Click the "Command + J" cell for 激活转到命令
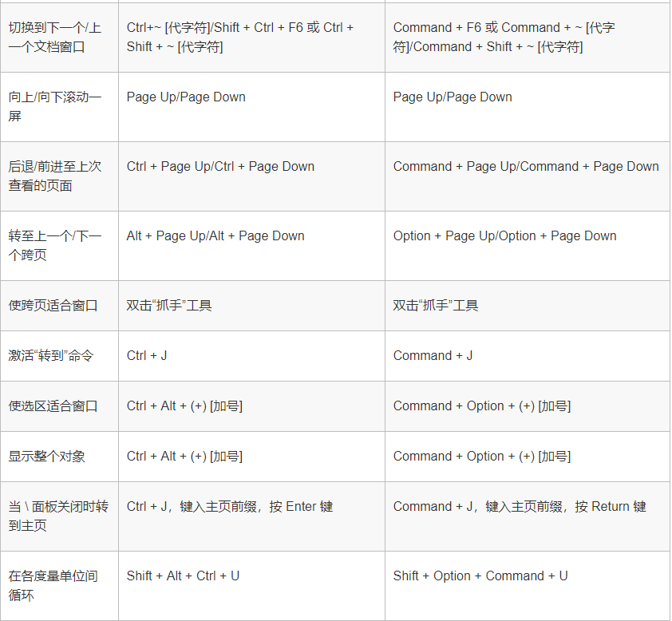 (433, 356)
